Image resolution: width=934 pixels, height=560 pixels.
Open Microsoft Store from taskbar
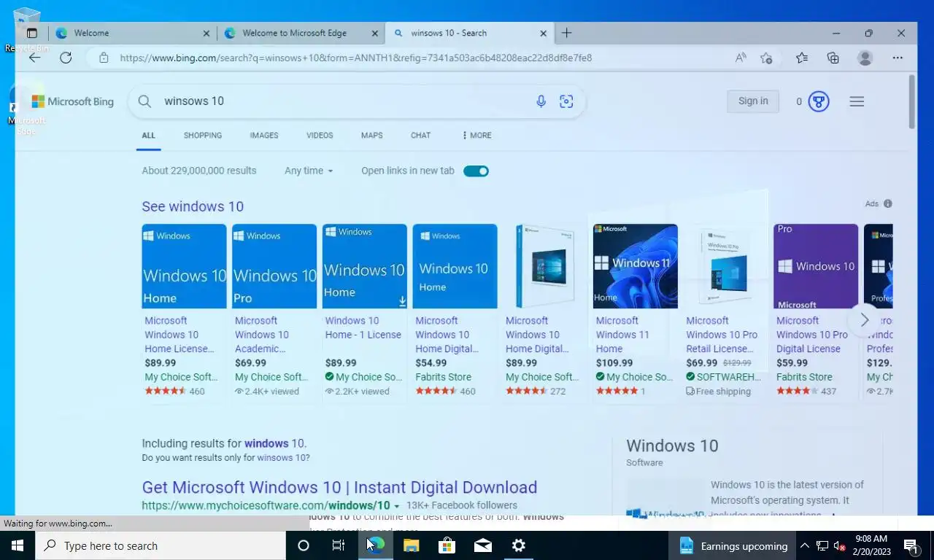tap(447, 545)
